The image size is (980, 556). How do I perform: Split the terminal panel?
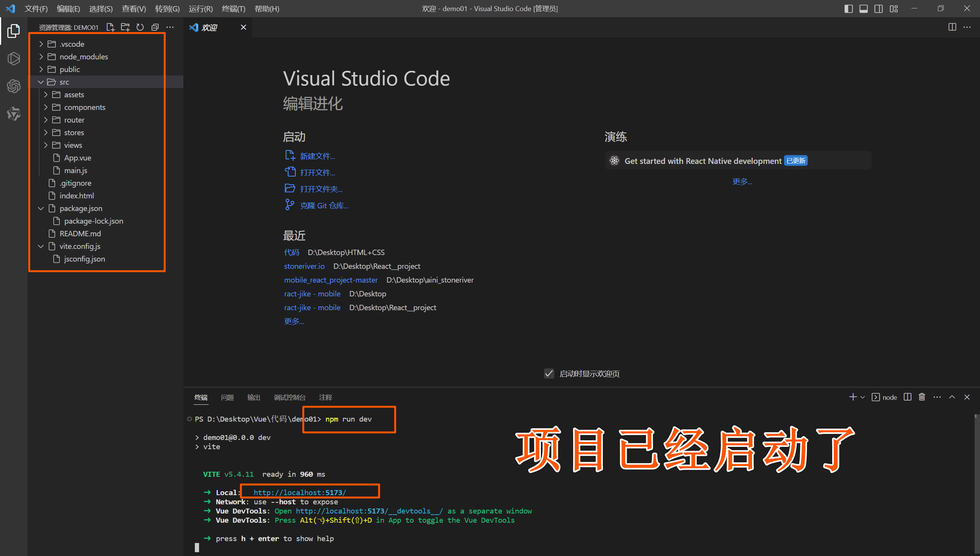tap(907, 397)
